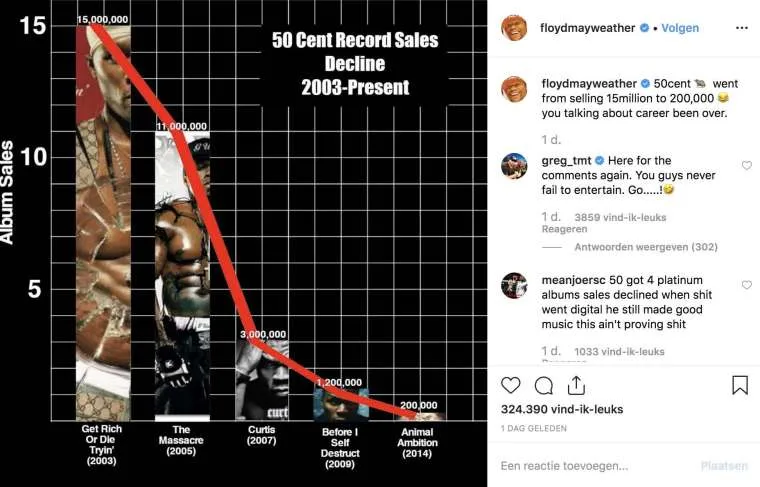Viewport: 760px width, 487px height.
Task: Click the 50 Cent record sales chart image
Action: tap(244, 243)
